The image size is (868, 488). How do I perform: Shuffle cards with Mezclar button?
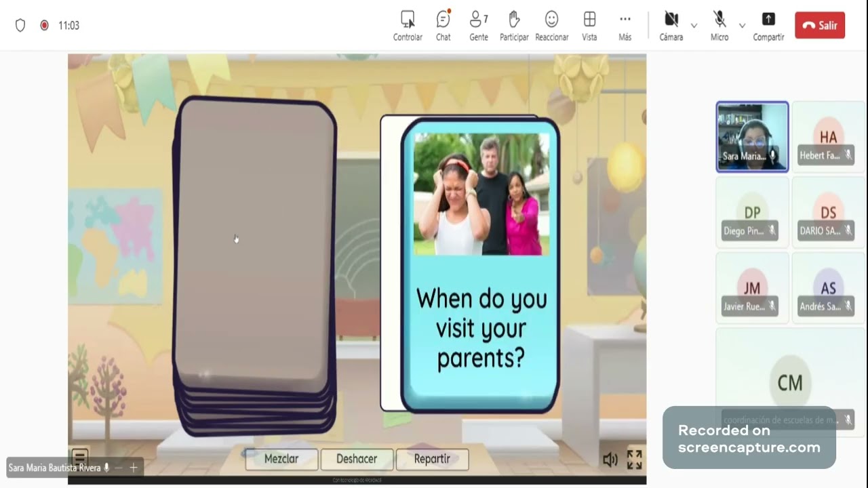[x=281, y=459]
